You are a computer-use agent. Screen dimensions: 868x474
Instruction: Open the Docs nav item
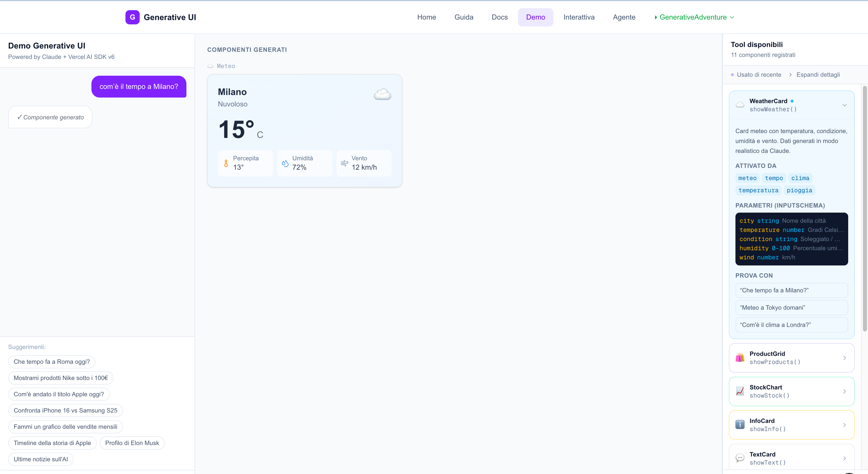pos(499,17)
